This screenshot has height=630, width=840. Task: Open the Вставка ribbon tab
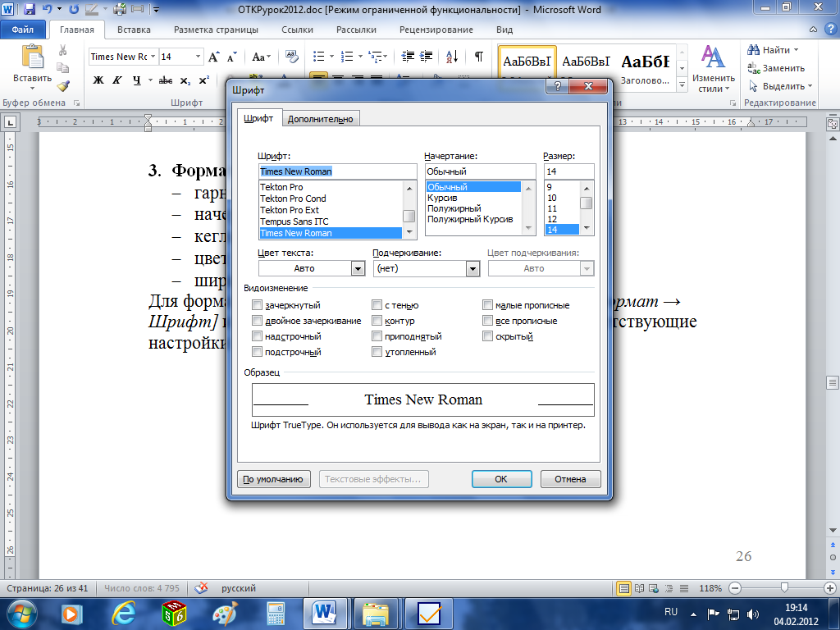134,30
